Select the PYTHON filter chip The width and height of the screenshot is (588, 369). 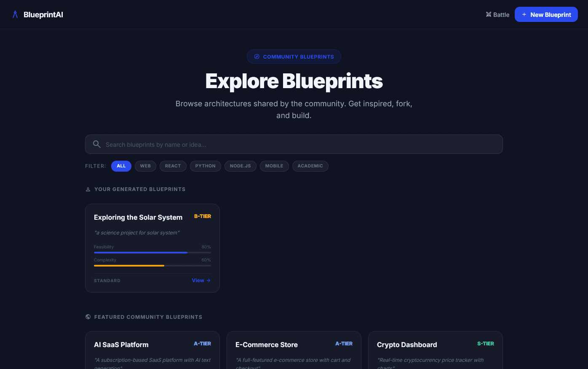206,166
